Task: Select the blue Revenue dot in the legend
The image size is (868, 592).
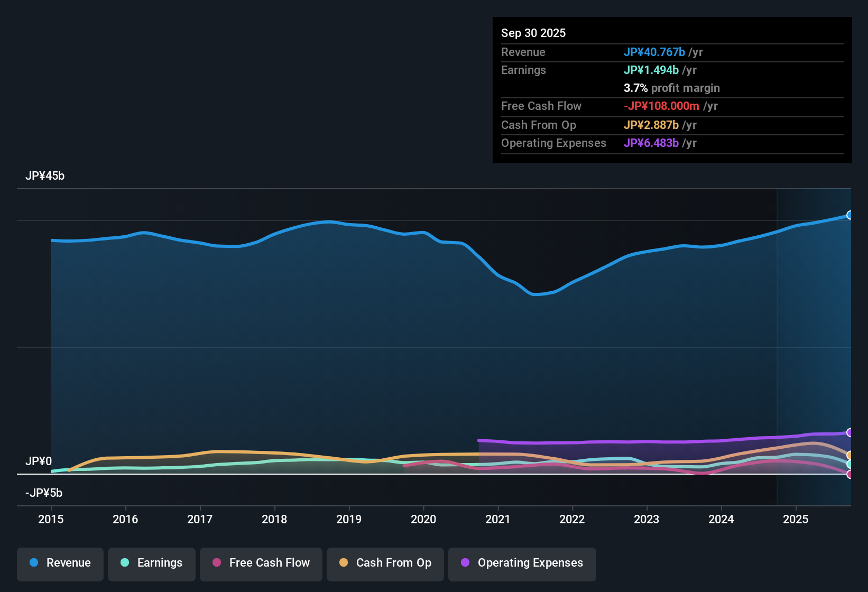Action: click(34, 563)
